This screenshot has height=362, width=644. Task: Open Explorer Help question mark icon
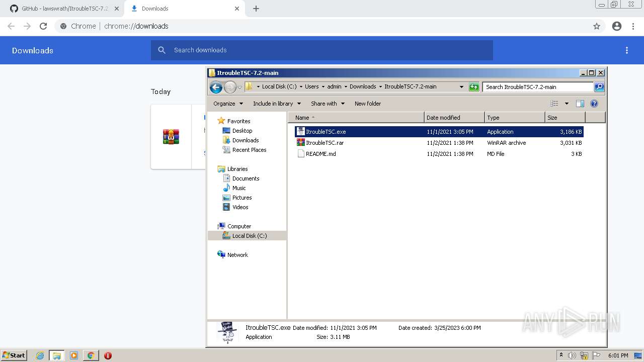click(x=594, y=104)
